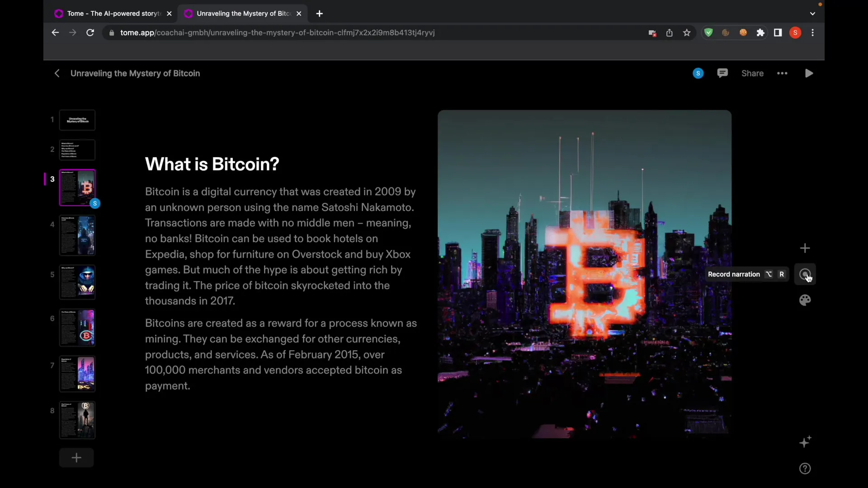Click the browser back arrow
Viewport: 868px width, 488px height.
coord(55,33)
